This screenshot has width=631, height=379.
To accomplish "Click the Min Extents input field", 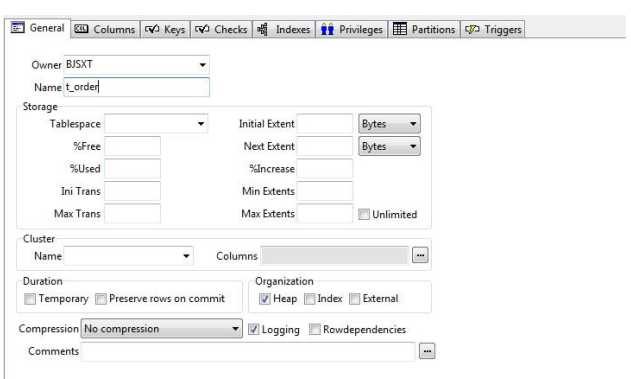I will click(325, 191).
